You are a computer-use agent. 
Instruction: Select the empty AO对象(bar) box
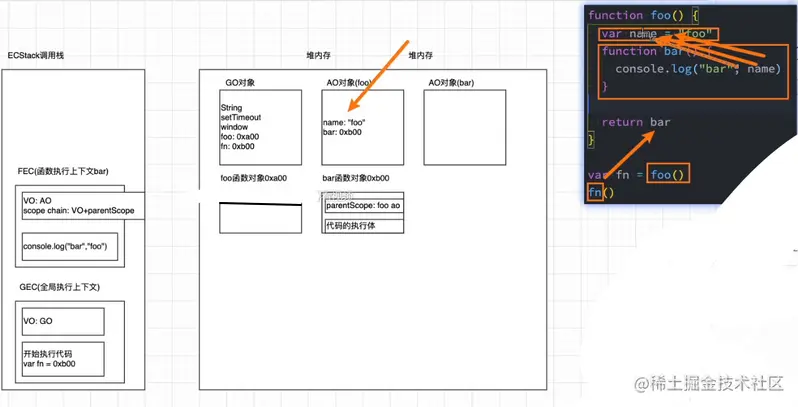(x=465, y=127)
